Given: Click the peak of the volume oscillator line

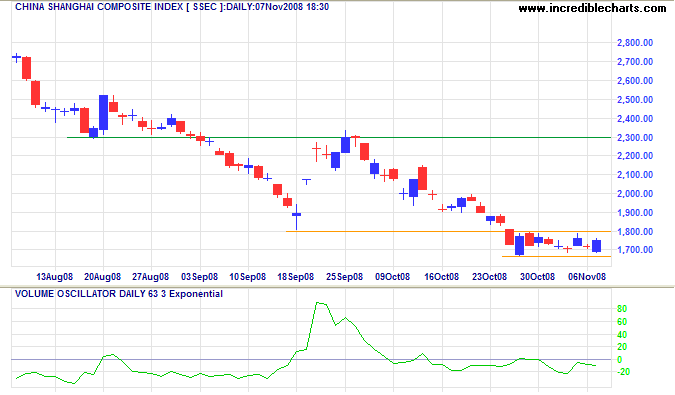Looking at the screenshot, I should point(318,303).
